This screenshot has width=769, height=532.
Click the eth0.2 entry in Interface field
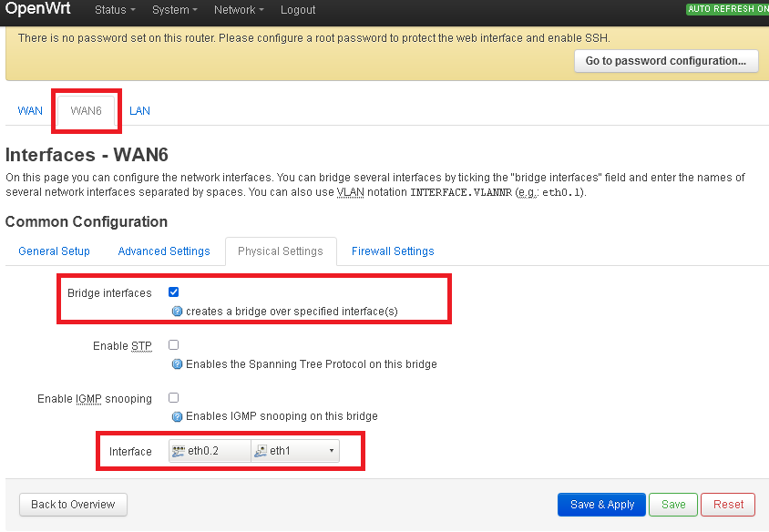pyautogui.click(x=210, y=451)
